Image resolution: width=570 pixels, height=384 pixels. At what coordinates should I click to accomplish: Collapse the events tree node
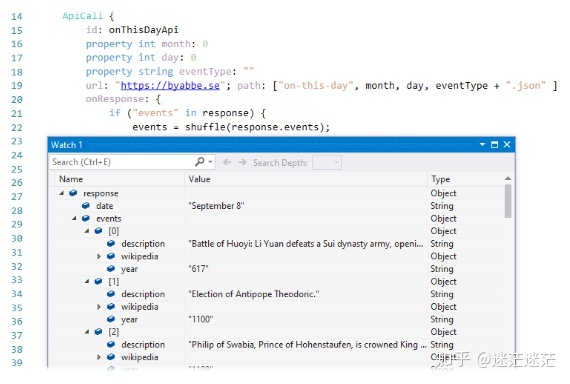coord(75,218)
